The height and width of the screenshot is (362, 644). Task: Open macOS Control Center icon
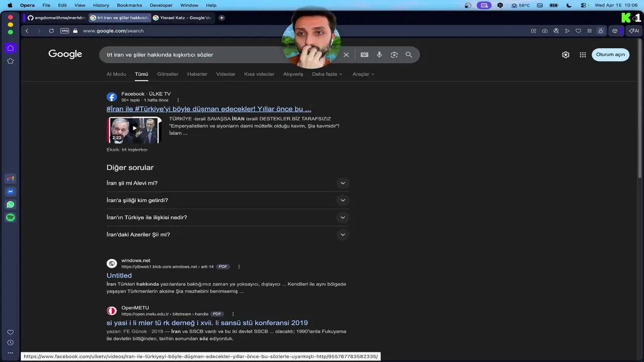[x=584, y=5]
